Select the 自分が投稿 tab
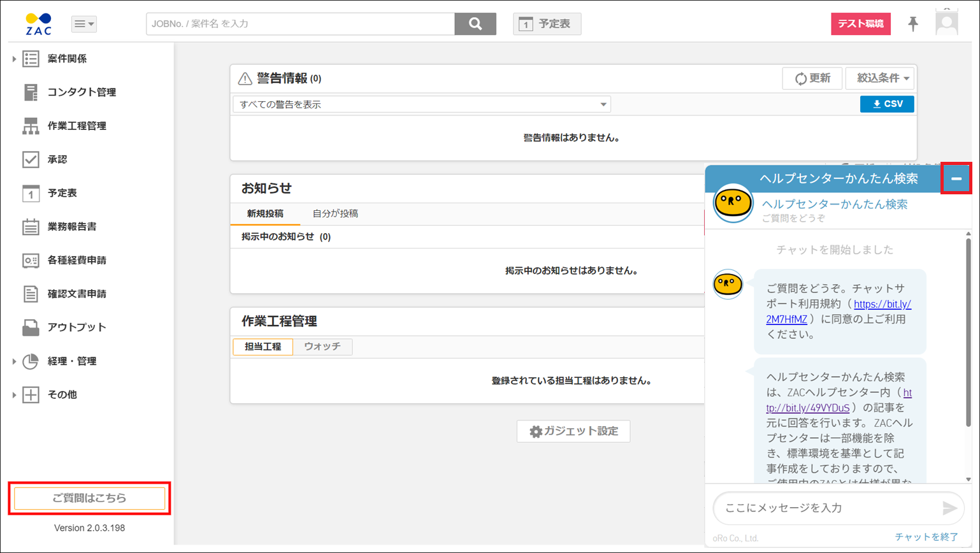Screen dimensions: 980x553 click(335, 214)
